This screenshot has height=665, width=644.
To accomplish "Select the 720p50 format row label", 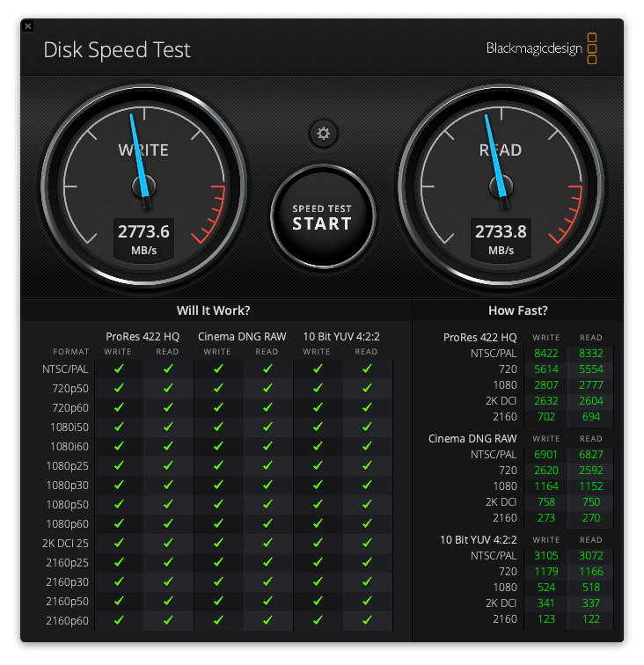I will (x=70, y=389).
